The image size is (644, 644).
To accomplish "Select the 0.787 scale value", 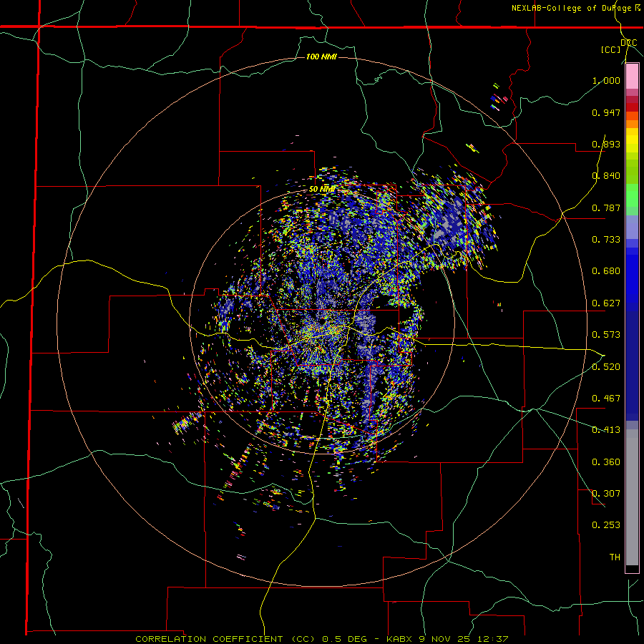I will (x=606, y=208).
